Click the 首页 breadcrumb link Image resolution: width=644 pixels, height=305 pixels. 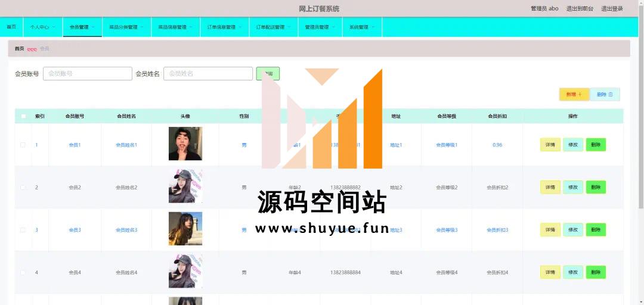pyautogui.click(x=19, y=48)
